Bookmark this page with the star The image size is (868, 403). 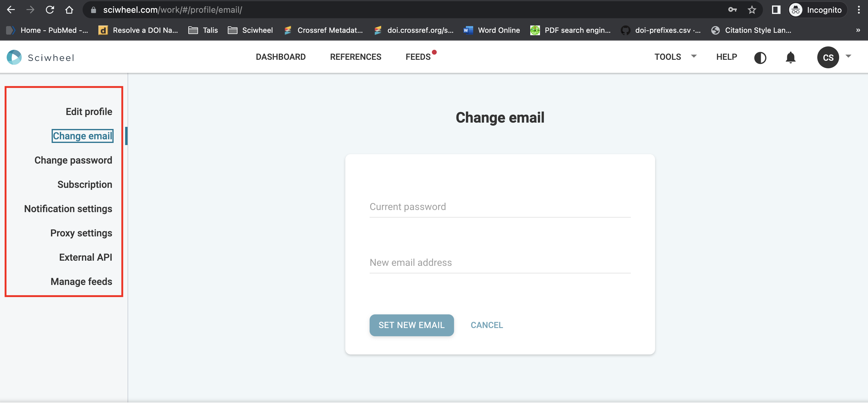pyautogui.click(x=752, y=10)
